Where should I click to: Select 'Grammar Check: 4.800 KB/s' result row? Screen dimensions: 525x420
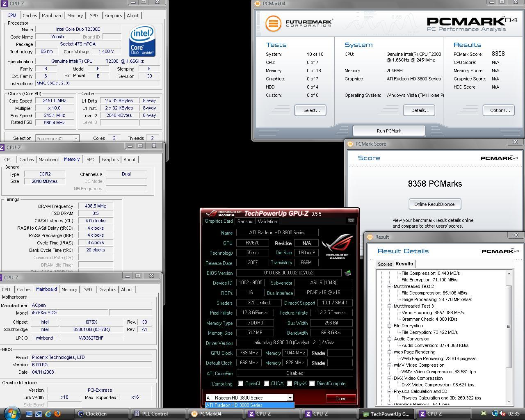coord(429,319)
